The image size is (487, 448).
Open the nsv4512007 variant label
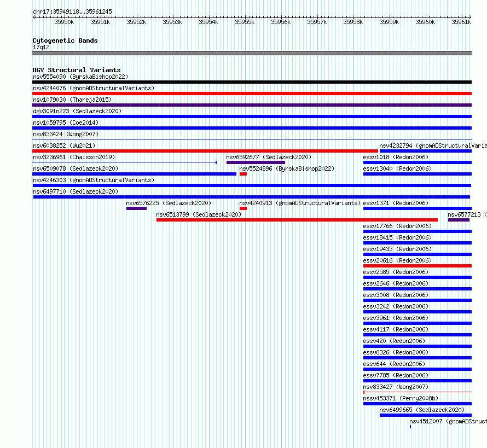tap(448, 421)
